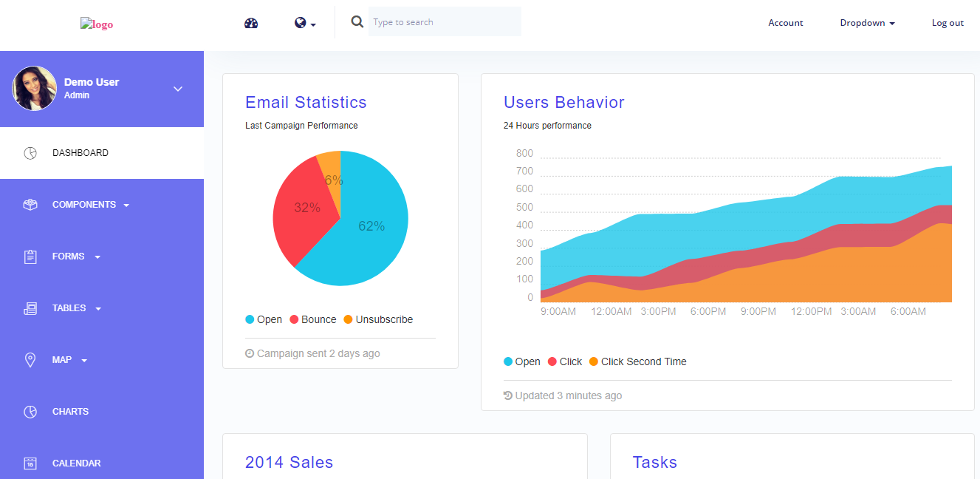The width and height of the screenshot is (980, 479).
Task: Open the gauge dashboard icon in top bar
Action: tap(251, 23)
